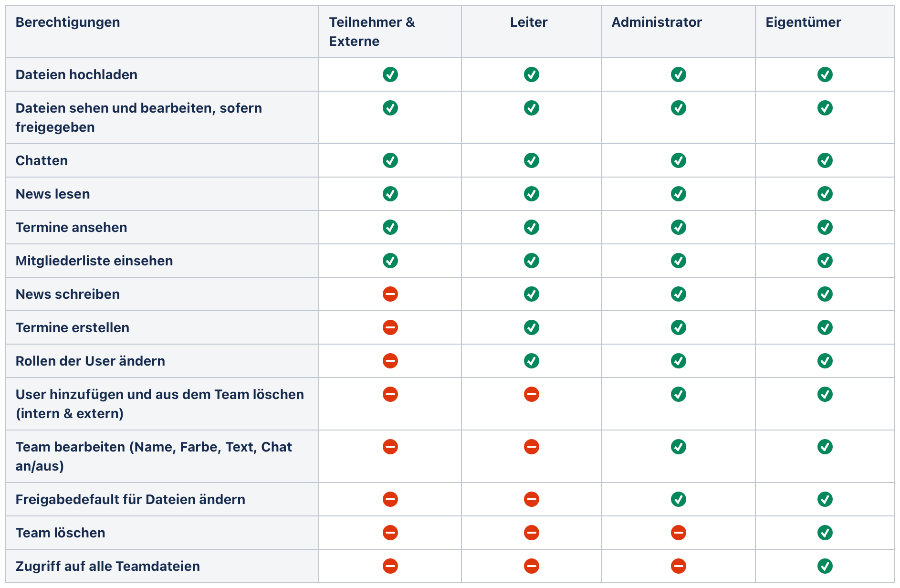Click Eigentümer's green check for Zugriff auf alle Teamdateien

825,566
